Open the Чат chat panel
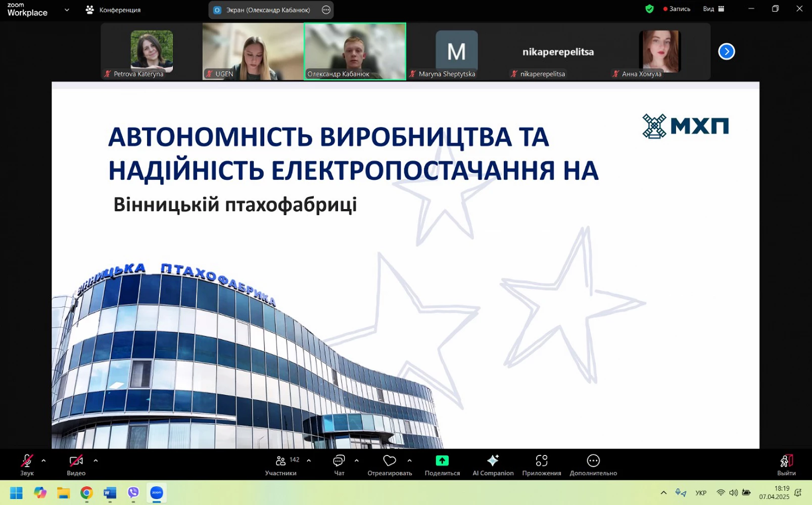Viewport: 812px width, 505px height. 339,465
